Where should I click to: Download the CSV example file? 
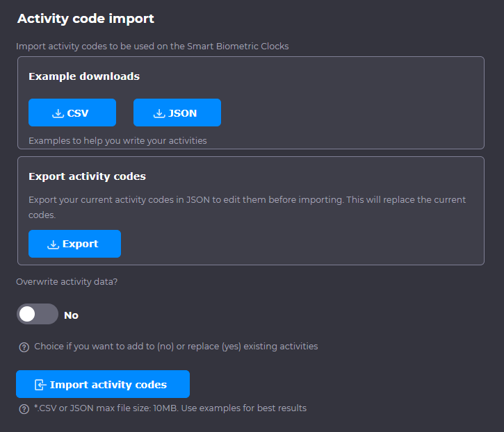click(72, 113)
